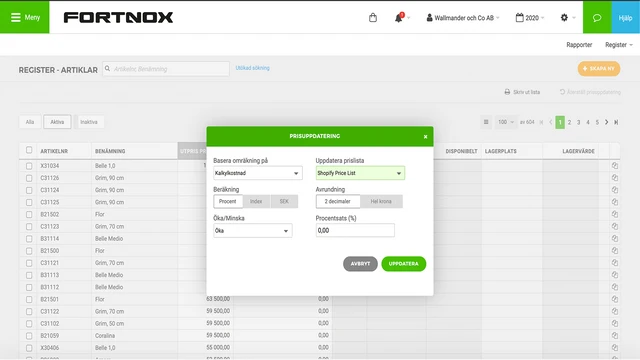Open the Rapporter menu
The height and width of the screenshot is (360, 640).
[x=579, y=45]
